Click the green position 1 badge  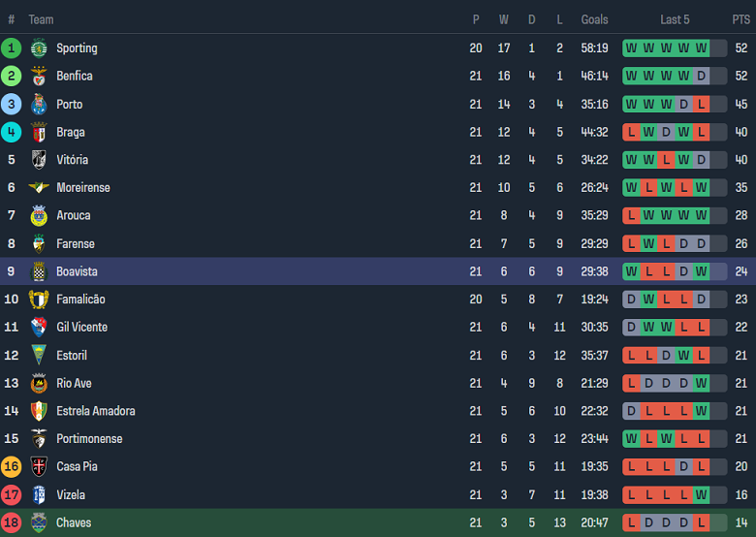(12, 47)
